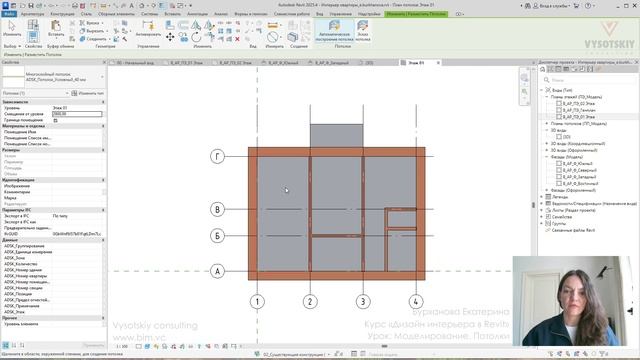This screenshot has height=360, width=640.
Task: Click the zoom region icon on navigation bar
Action: tap(524, 92)
